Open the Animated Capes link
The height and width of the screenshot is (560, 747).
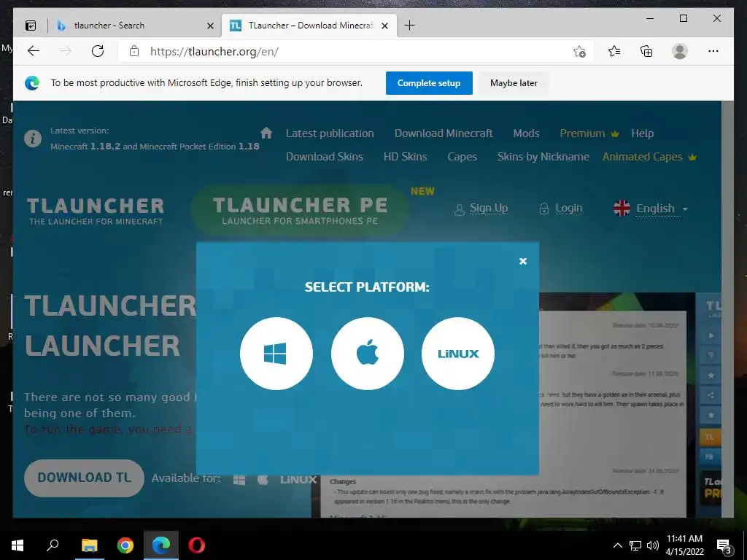649,157
